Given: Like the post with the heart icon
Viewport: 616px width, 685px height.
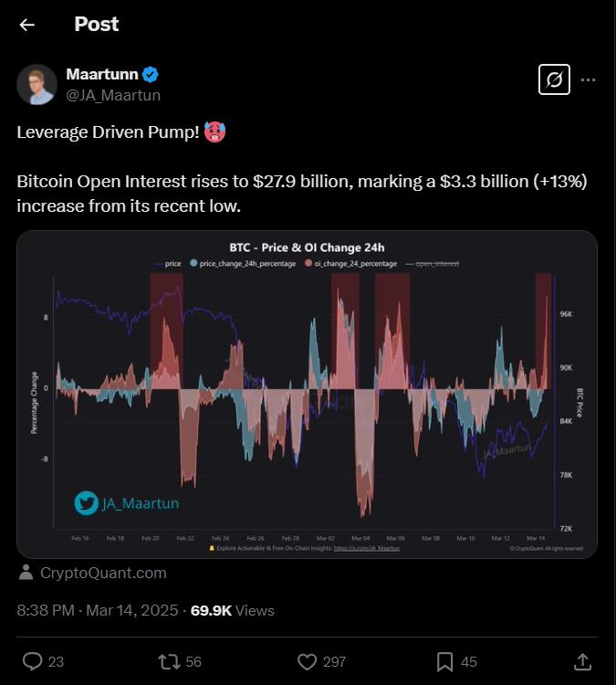Looking at the screenshot, I should pos(307,661).
